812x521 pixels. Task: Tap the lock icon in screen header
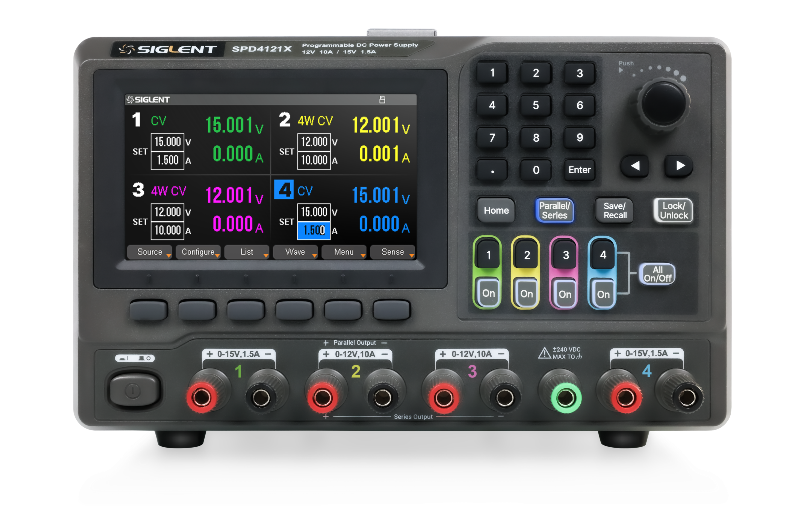[x=382, y=99]
